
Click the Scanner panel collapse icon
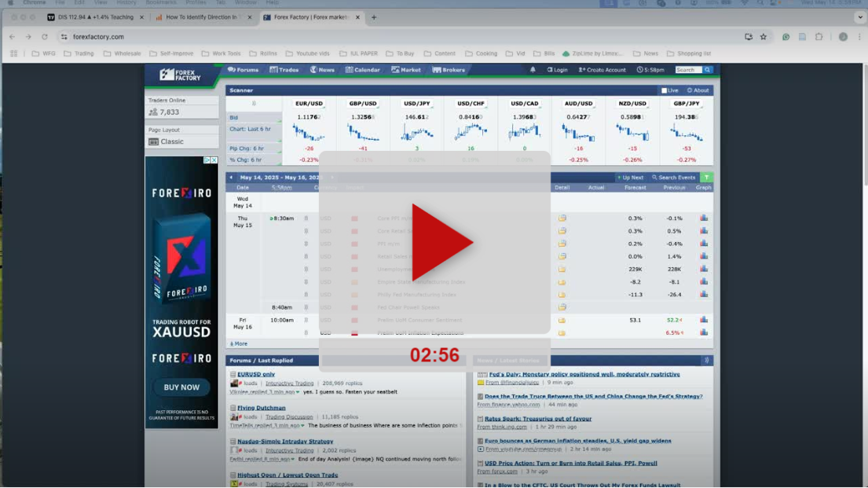point(254,104)
